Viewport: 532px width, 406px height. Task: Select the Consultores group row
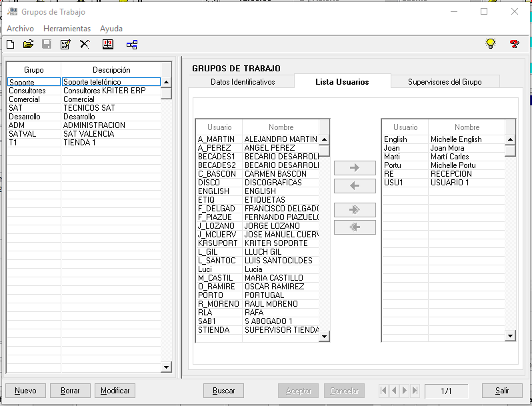[84, 91]
